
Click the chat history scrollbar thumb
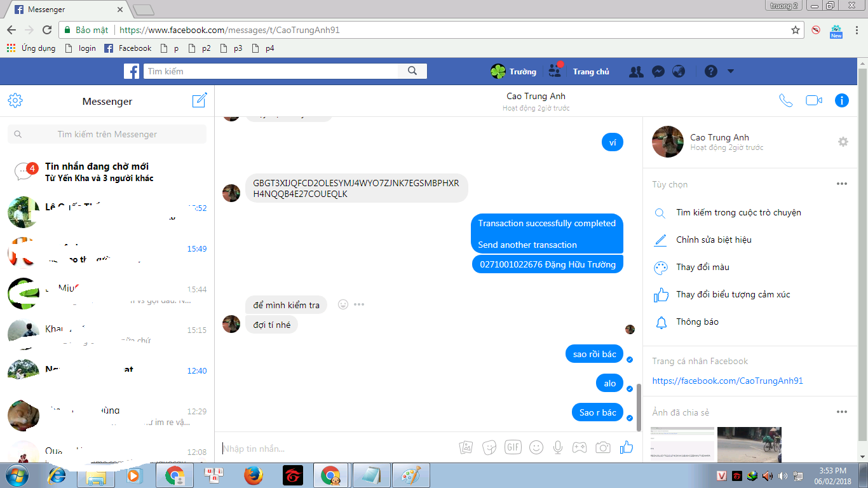click(x=639, y=407)
